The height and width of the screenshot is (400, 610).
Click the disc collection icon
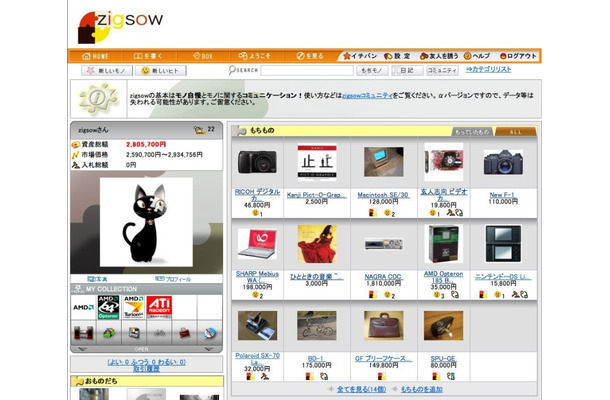pyautogui.click(x=210, y=333)
